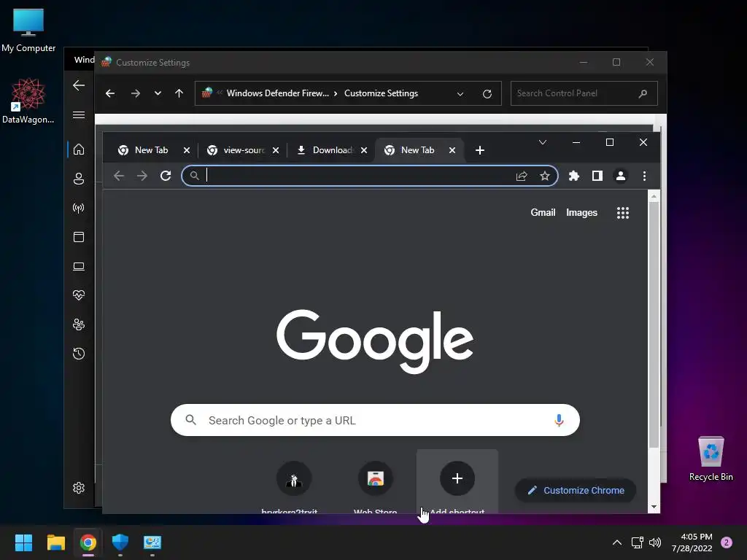Open the Windows Start menu

pos(23,542)
